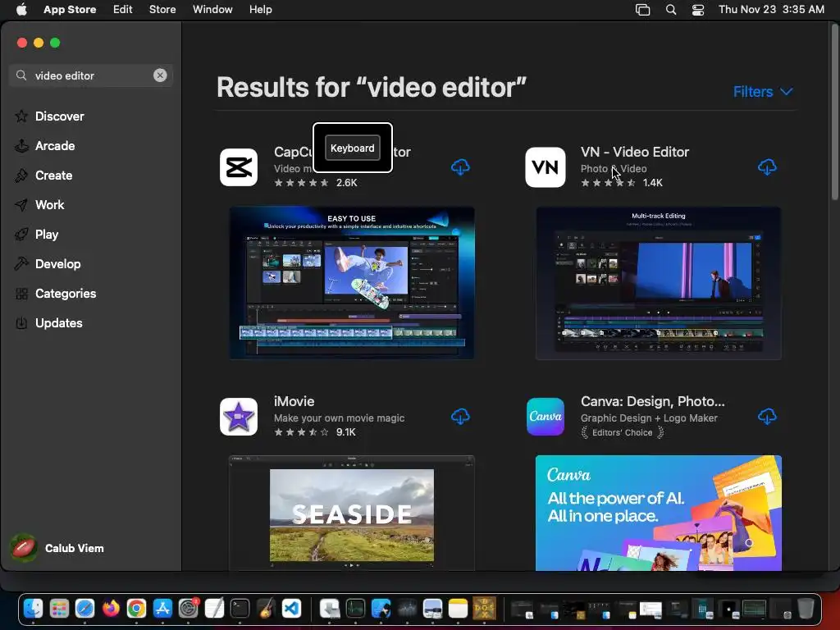
Task: Clear the search field with the X button
Action: (x=160, y=75)
